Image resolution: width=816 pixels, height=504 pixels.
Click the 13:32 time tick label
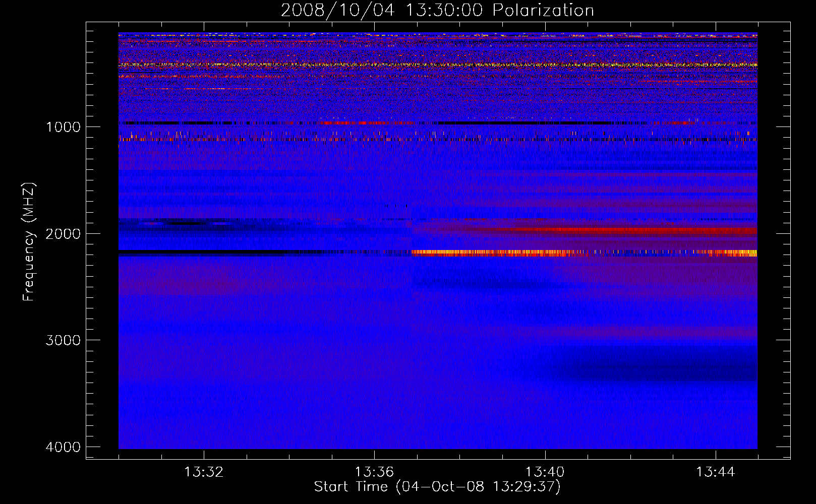[204, 472]
